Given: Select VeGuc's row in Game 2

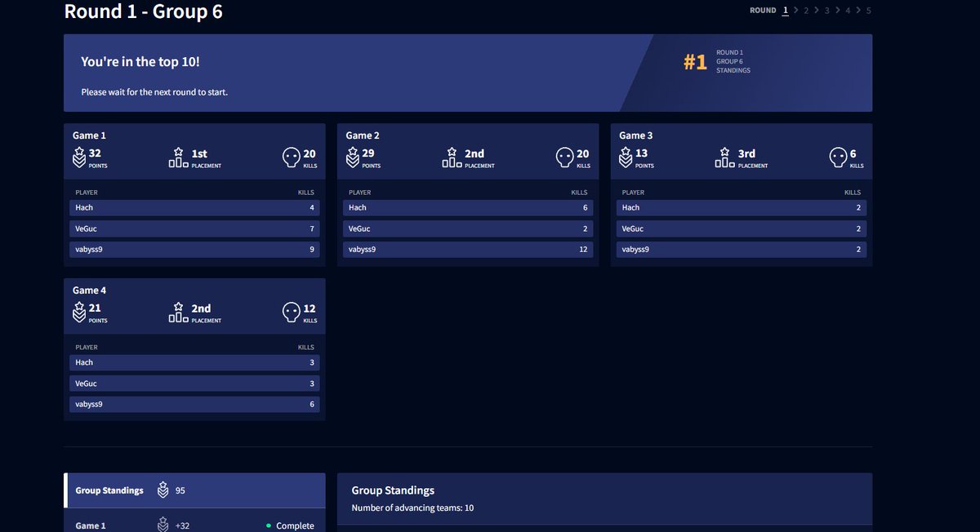Looking at the screenshot, I should tap(468, 228).
